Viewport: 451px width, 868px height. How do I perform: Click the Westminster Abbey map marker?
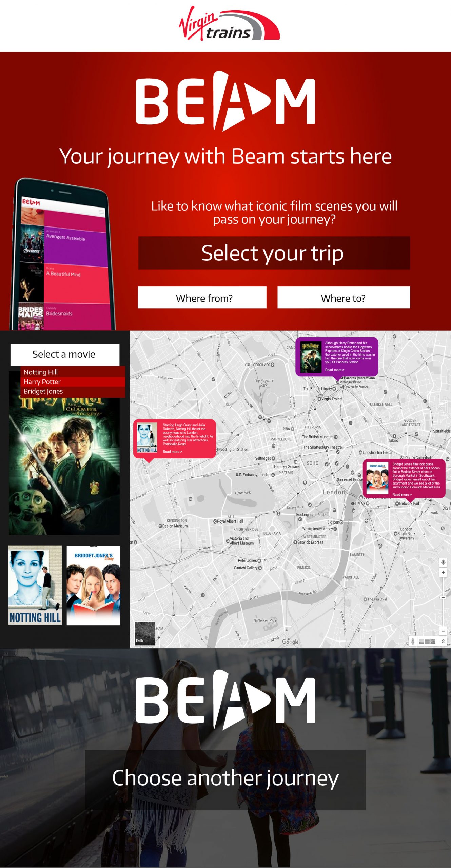click(335, 529)
